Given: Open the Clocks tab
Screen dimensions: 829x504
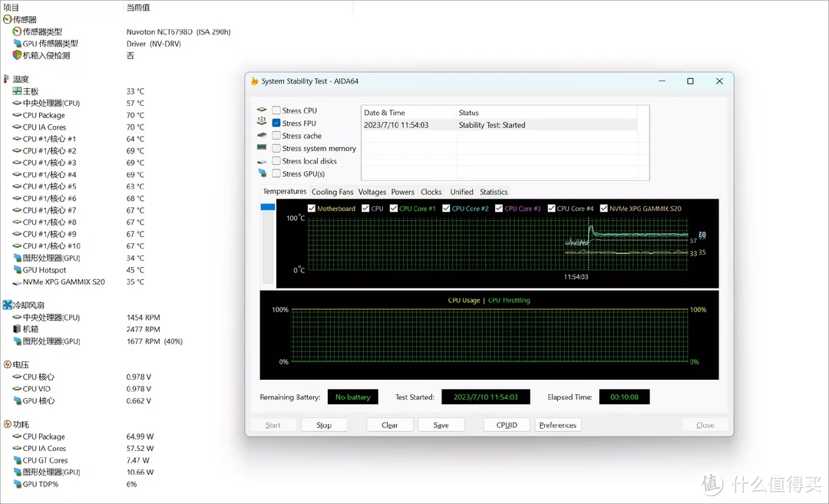Looking at the screenshot, I should [x=431, y=192].
